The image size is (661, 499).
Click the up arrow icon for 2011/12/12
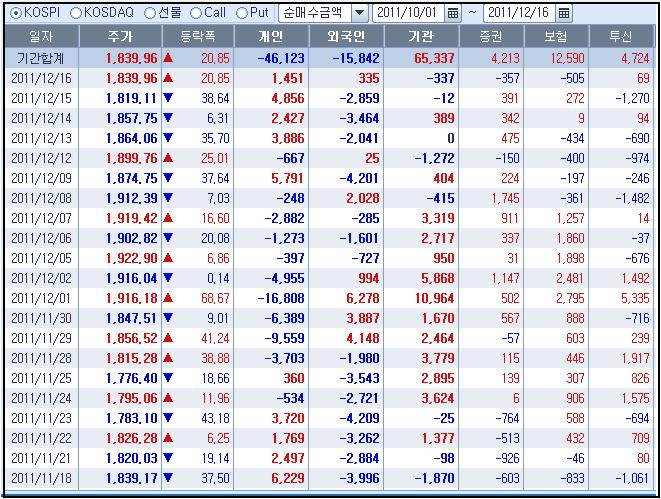coord(168,158)
